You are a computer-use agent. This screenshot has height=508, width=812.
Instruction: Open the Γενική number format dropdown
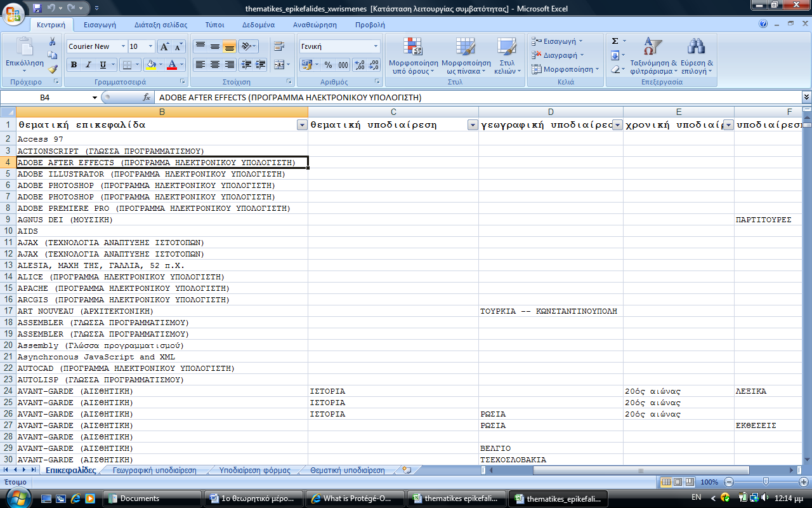[376, 46]
